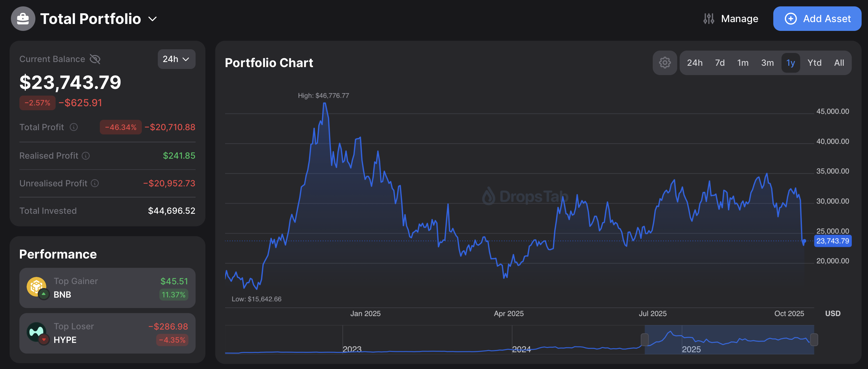The image size is (868, 369).
Task: Click the Total Profit info icon
Action: pyautogui.click(x=73, y=127)
